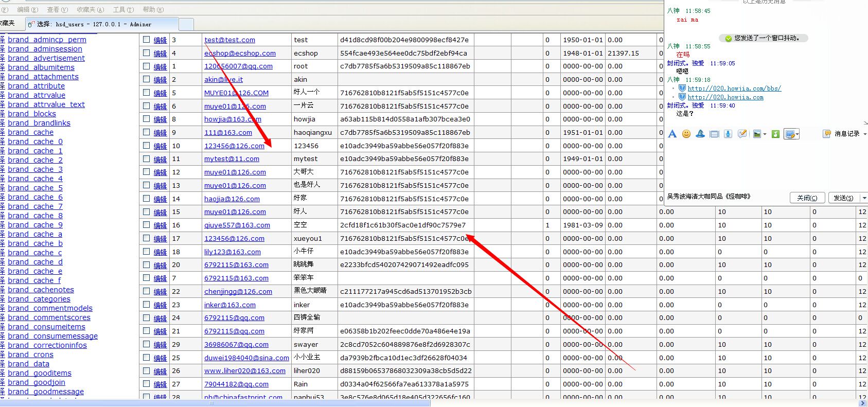Click 编辑 link for the xueyou1 row
868x407 pixels.
pos(161,239)
